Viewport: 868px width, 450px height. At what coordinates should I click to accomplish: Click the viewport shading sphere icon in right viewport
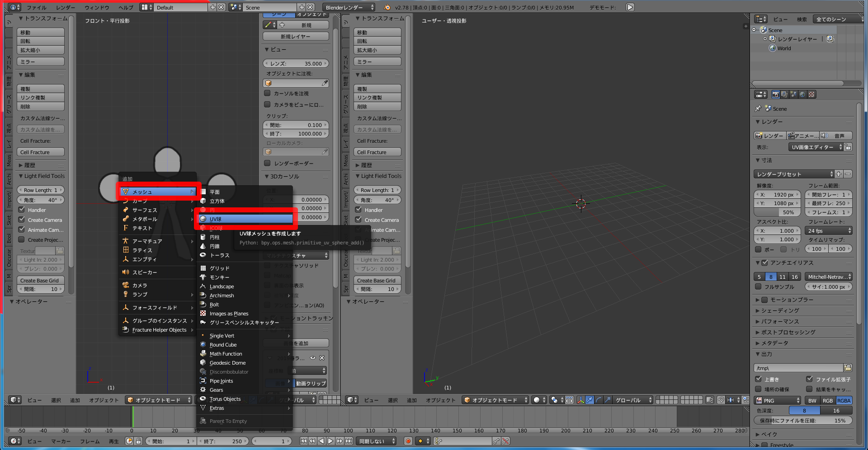tap(539, 400)
